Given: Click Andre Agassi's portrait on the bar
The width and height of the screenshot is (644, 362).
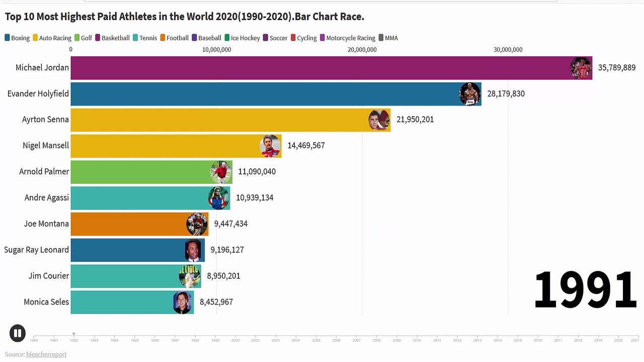Looking at the screenshot, I should tap(218, 198).
